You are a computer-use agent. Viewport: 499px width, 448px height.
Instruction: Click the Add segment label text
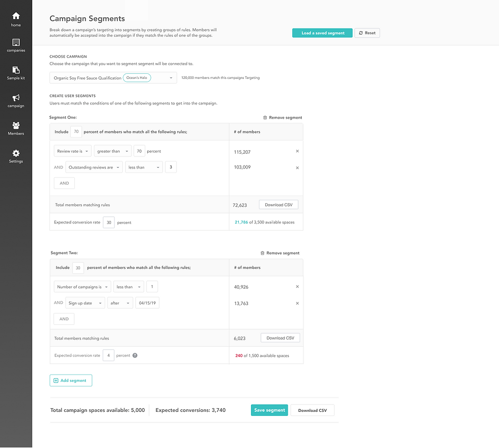pos(73,381)
